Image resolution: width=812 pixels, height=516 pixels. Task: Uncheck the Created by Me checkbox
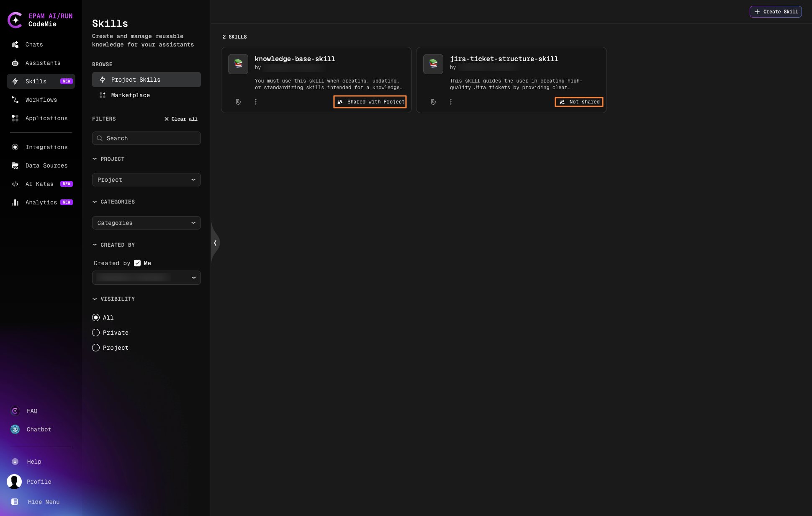click(x=137, y=263)
